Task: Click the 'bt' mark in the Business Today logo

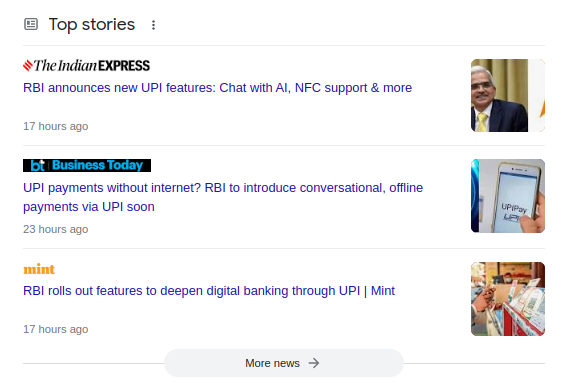Action: coord(37,166)
